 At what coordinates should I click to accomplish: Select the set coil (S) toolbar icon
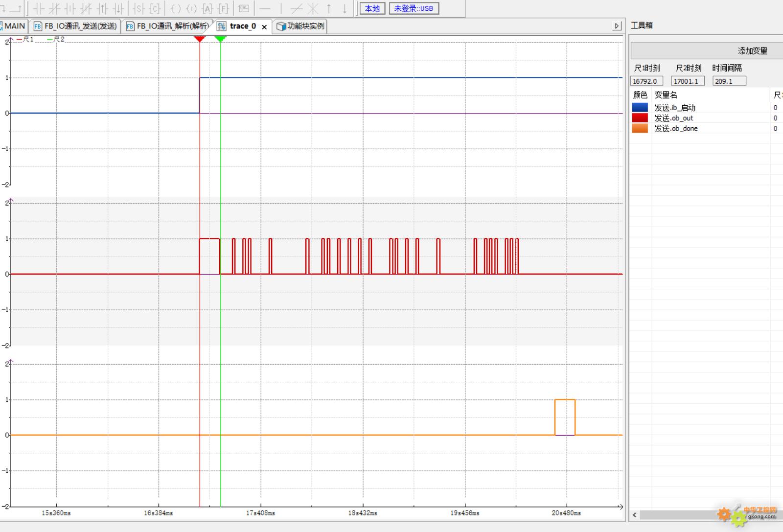click(x=139, y=8)
